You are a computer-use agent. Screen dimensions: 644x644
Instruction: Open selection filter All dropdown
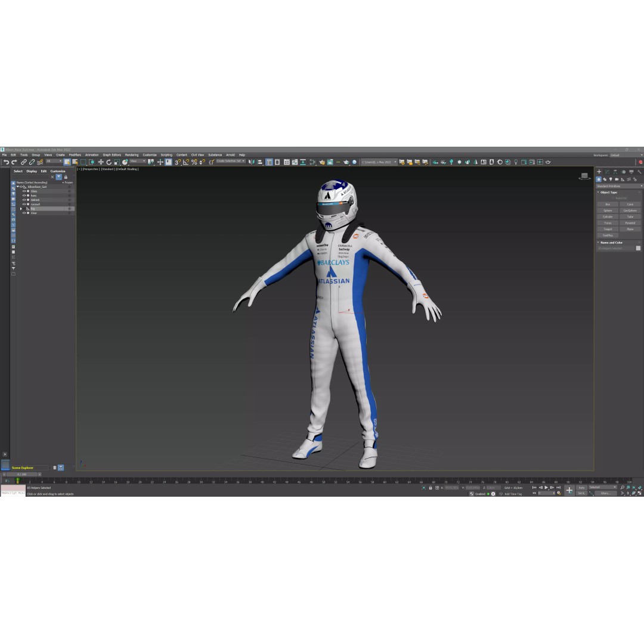55,160
